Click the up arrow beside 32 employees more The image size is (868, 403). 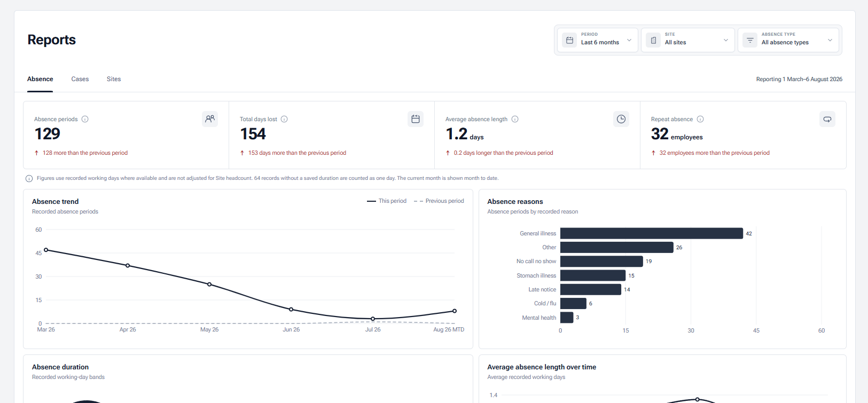click(x=653, y=153)
